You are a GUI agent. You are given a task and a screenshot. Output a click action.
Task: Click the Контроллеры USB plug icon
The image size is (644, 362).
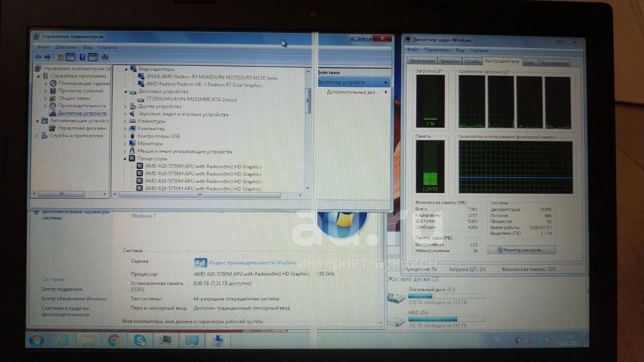coord(132,136)
